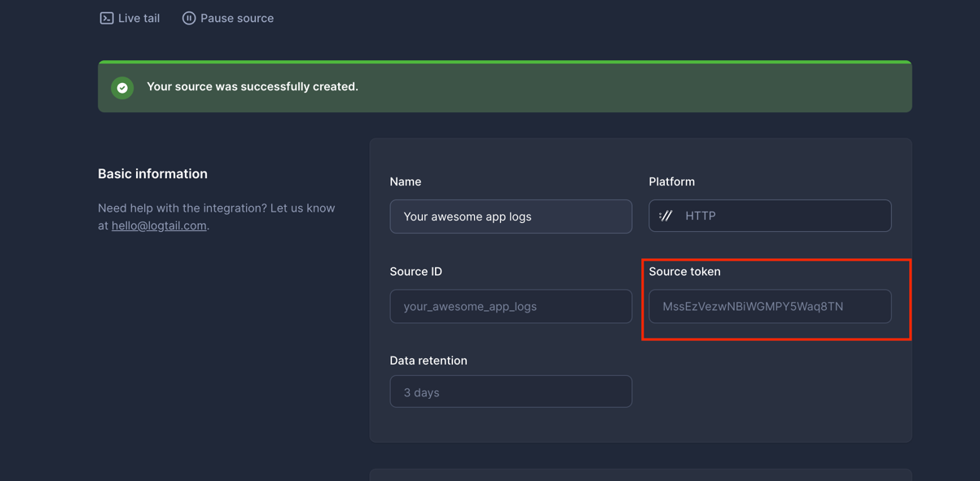
Task: Select the Pause source option
Action: [x=227, y=17]
